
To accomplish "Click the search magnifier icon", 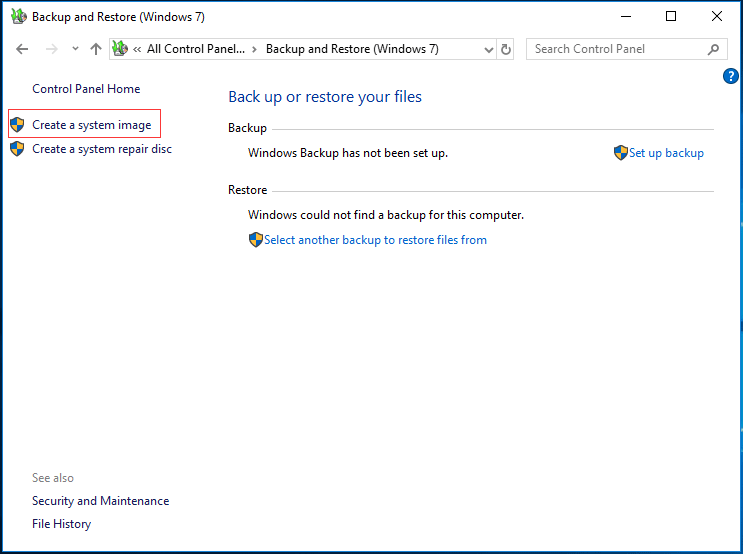I will click(x=713, y=49).
